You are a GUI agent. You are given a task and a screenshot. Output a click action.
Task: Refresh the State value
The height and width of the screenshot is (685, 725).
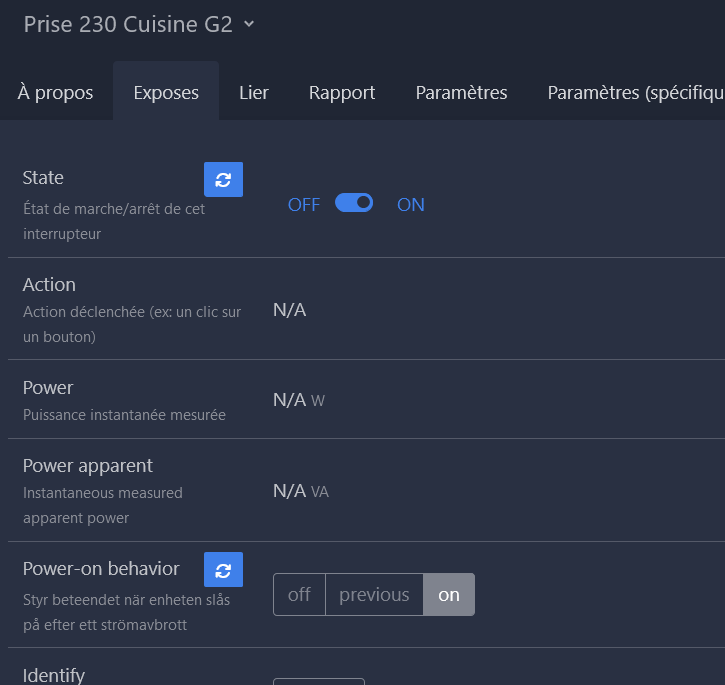(x=223, y=179)
